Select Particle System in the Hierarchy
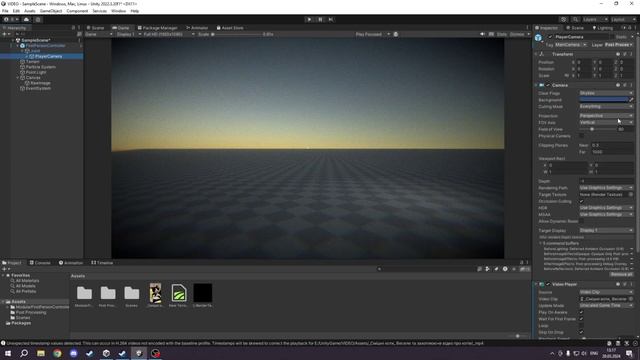This screenshot has height=360, width=640. (x=40, y=67)
